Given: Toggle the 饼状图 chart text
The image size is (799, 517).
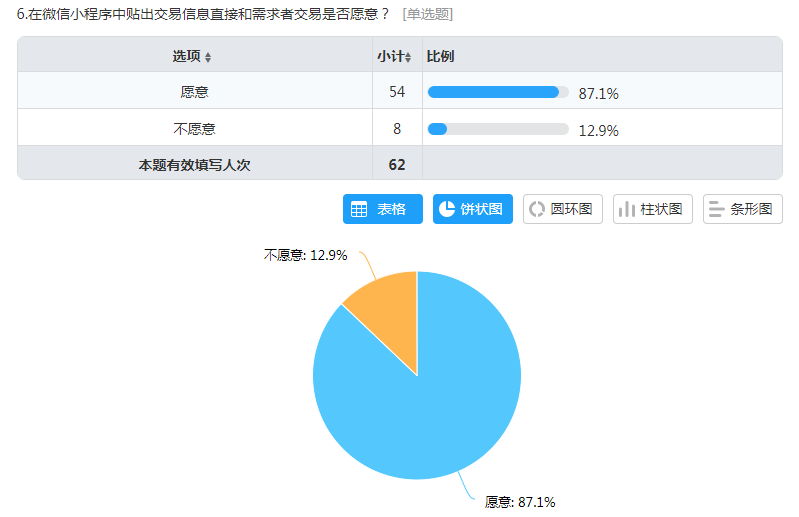Looking at the screenshot, I should coord(481,209).
